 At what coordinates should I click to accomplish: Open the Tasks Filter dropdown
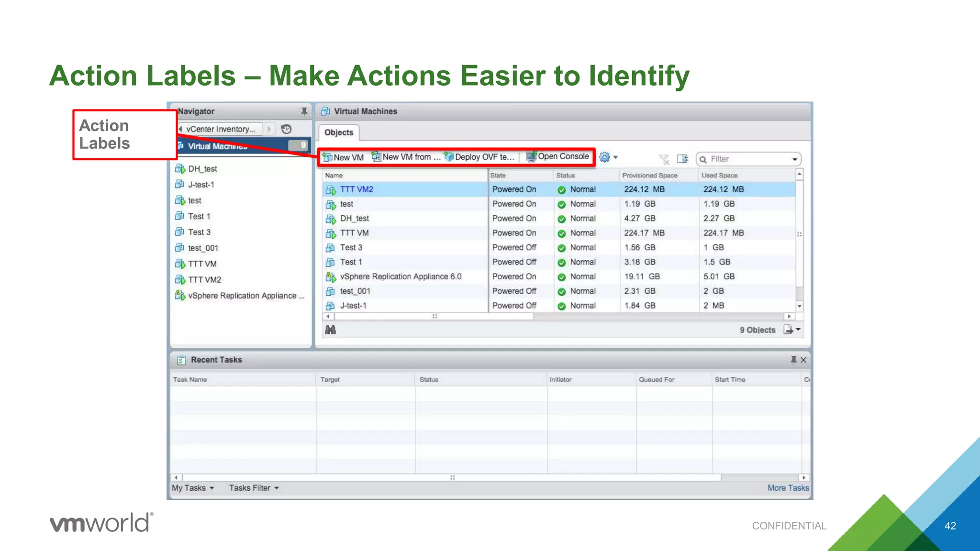254,488
